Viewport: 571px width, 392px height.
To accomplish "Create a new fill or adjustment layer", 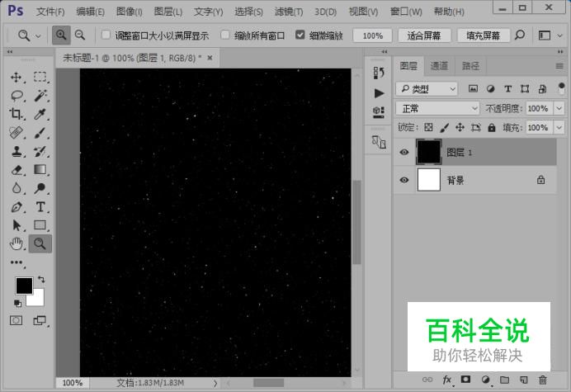I will (x=485, y=380).
